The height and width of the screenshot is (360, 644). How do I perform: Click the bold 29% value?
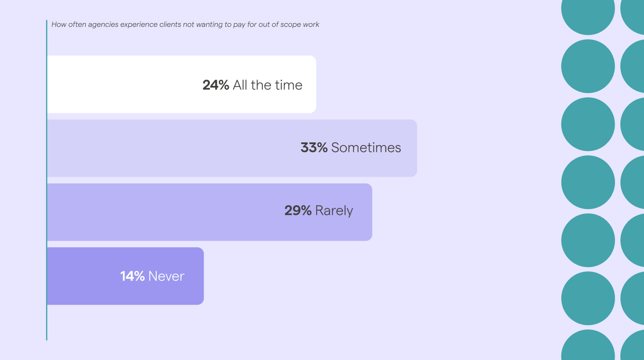pos(298,211)
